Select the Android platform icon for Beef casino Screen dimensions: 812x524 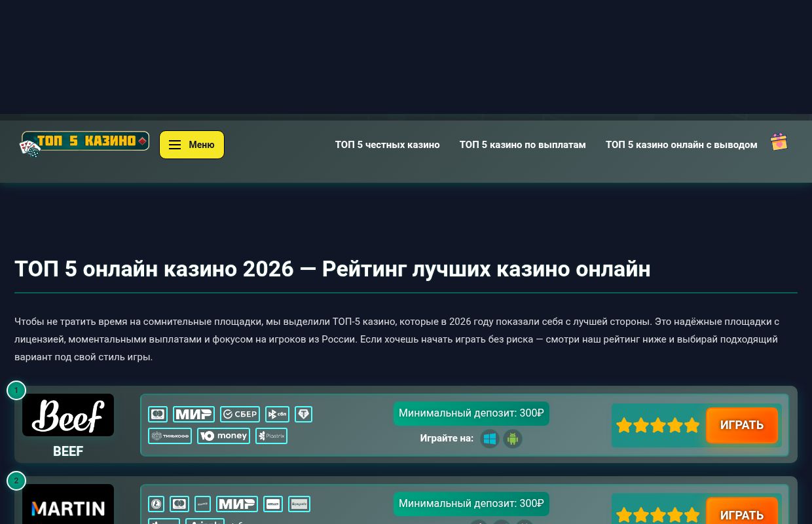click(x=513, y=439)
